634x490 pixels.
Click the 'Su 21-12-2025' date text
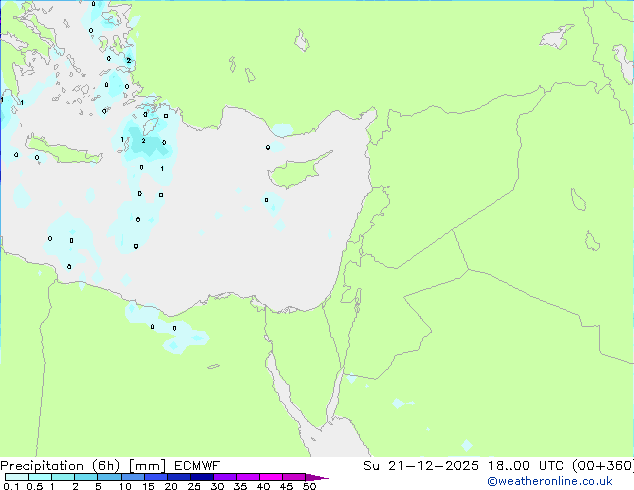[x=421, y=466]
